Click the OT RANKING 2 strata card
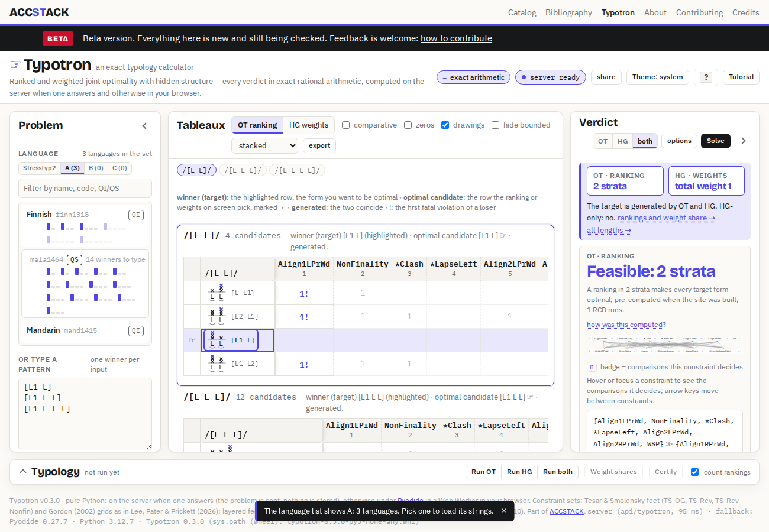This screenshot has height=532, width=769. pos(625,181)
